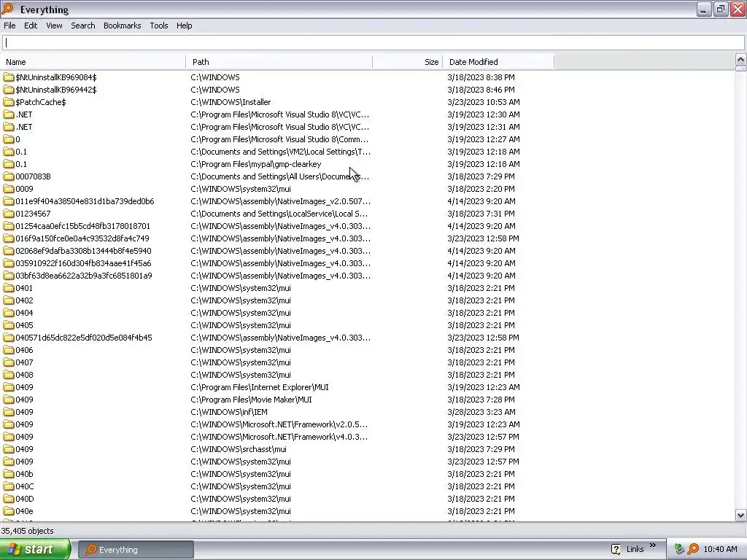
Task: Click the folder icon for 0405
Action: point(9,324)
